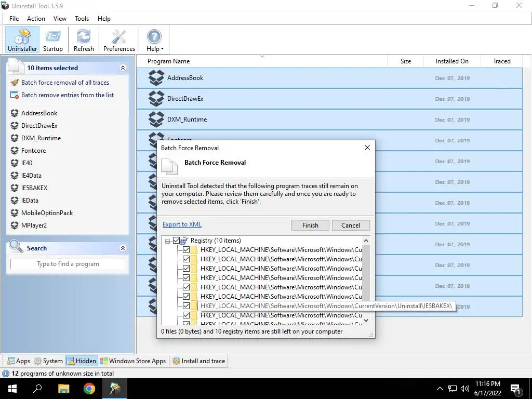Switch to the Apps tab

tap(19, 361)
